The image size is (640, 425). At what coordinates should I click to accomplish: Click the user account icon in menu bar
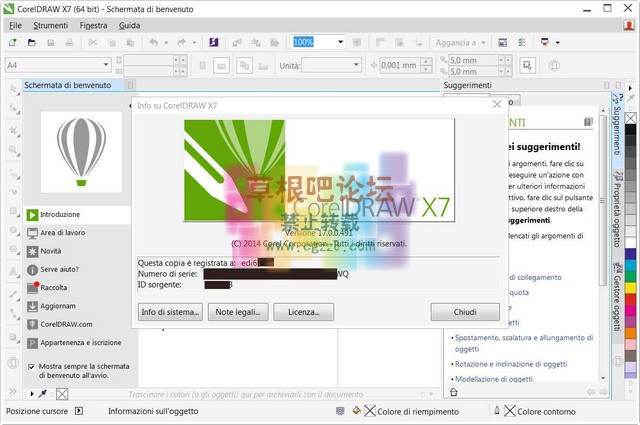[629, 26]
